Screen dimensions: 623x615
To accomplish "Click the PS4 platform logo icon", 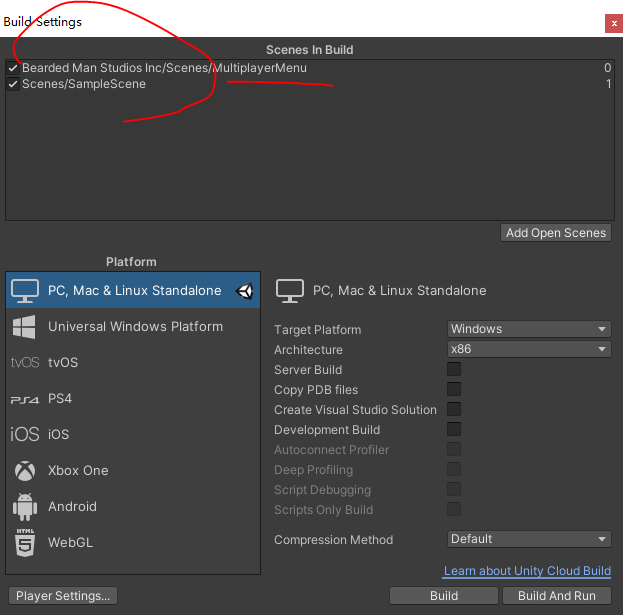I will tap(25, 399).
